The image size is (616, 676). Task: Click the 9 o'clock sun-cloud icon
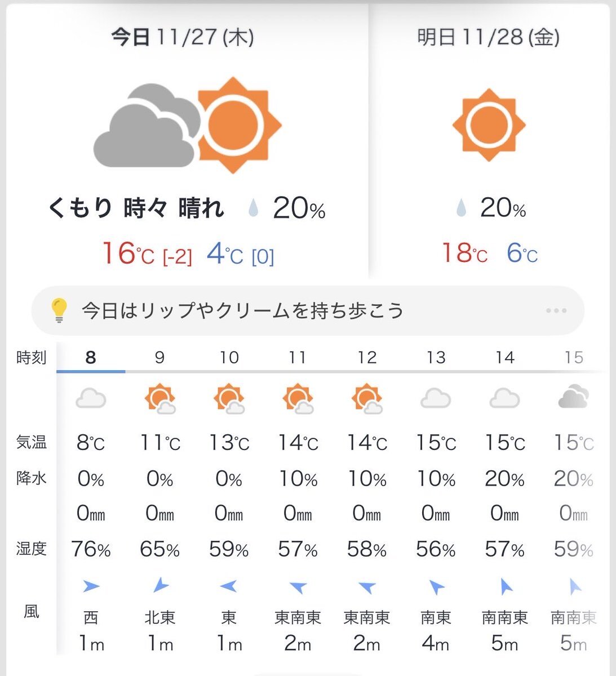(159, 399)
